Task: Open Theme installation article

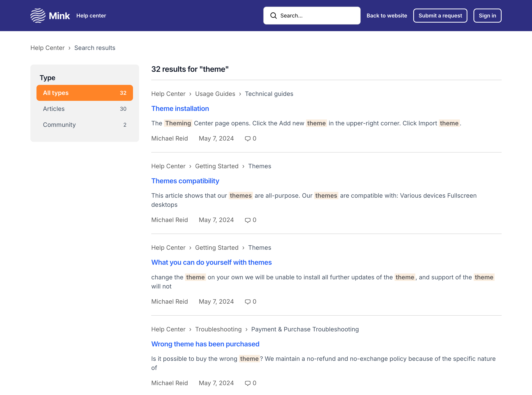Action: pos(180,109)
